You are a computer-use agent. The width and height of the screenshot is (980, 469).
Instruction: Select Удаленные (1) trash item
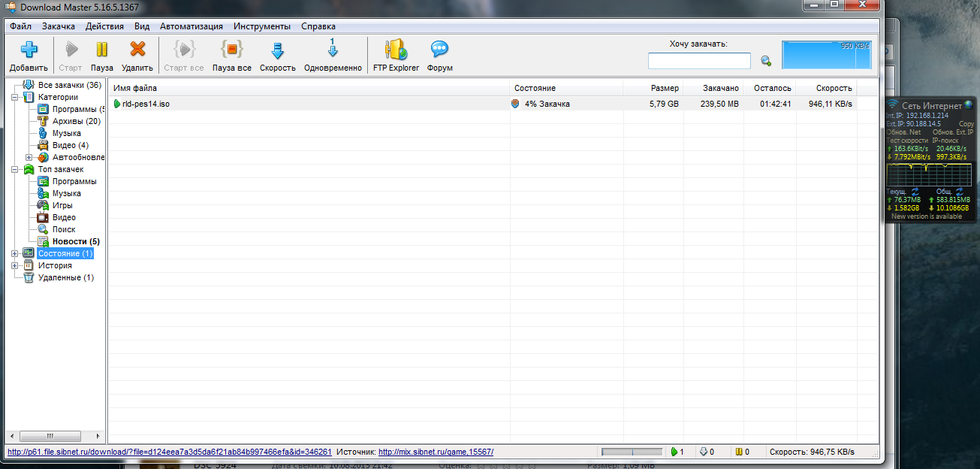(x=65, y=277)
